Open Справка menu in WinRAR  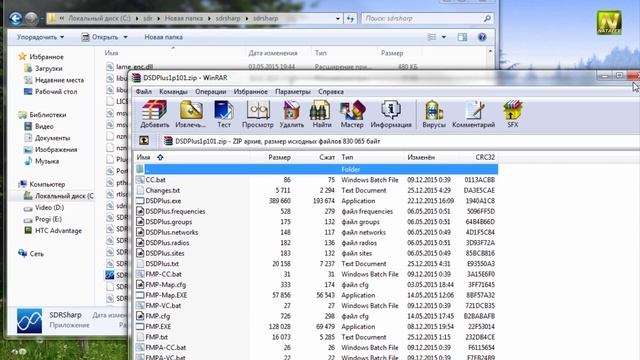pyautogui.click(x=331, y=92)
